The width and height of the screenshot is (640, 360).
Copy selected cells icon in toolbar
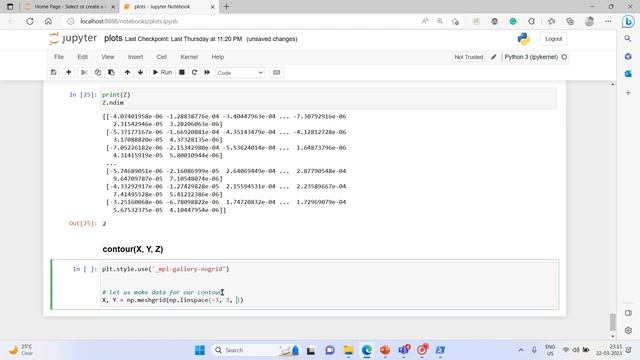tap(98, 72)
